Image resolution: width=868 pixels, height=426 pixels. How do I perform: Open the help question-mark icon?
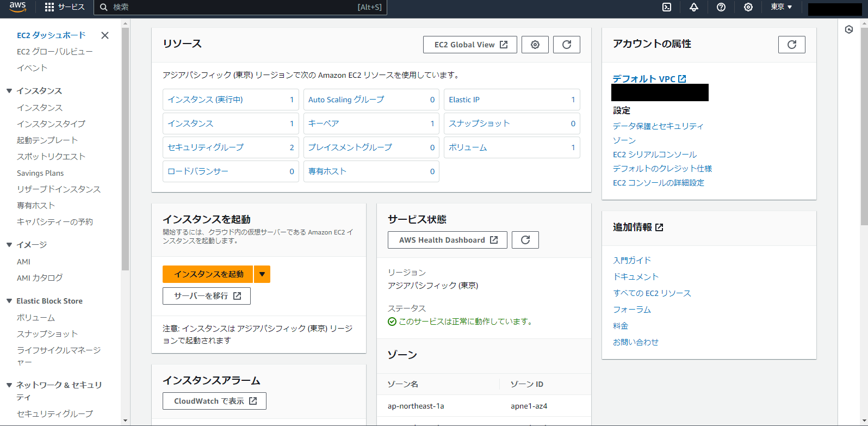pos(721,7)
